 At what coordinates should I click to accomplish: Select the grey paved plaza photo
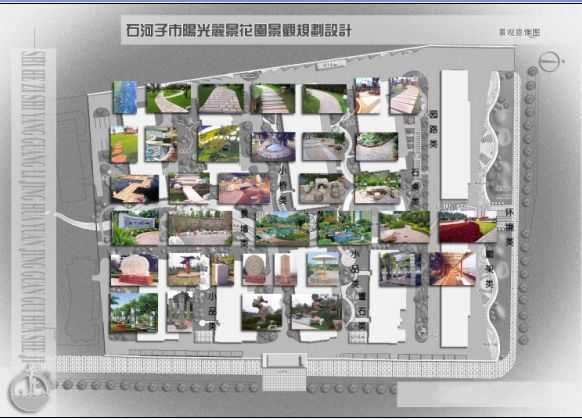(x=324, y=147)
